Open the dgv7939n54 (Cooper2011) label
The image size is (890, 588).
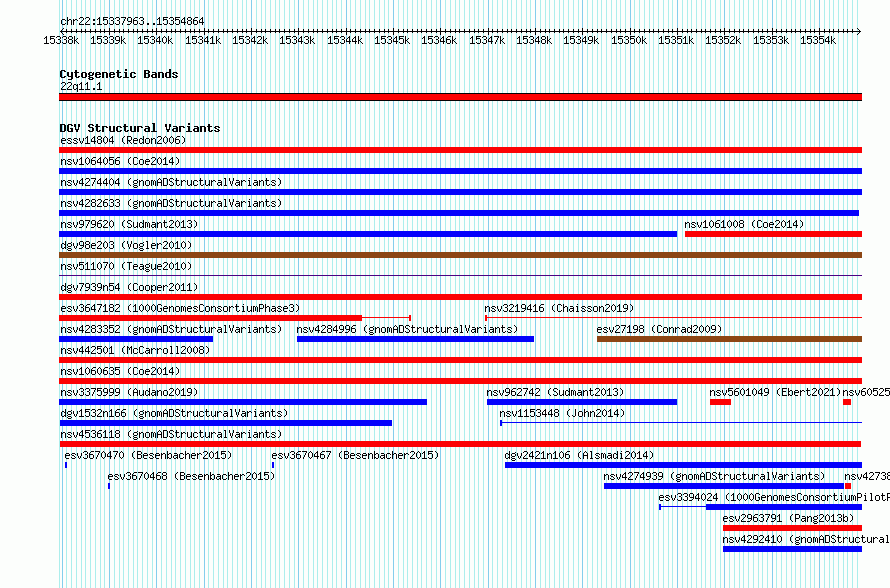129,287
